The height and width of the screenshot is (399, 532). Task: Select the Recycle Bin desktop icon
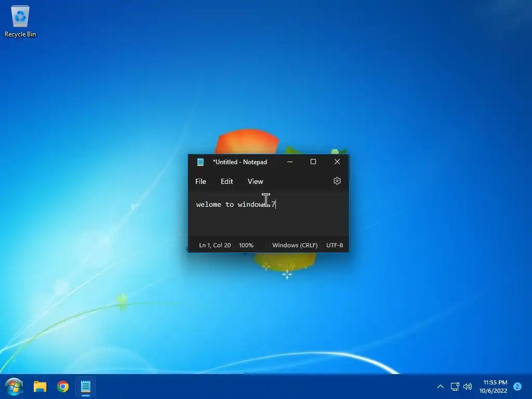pyautogui.click(x=20, y=21)
